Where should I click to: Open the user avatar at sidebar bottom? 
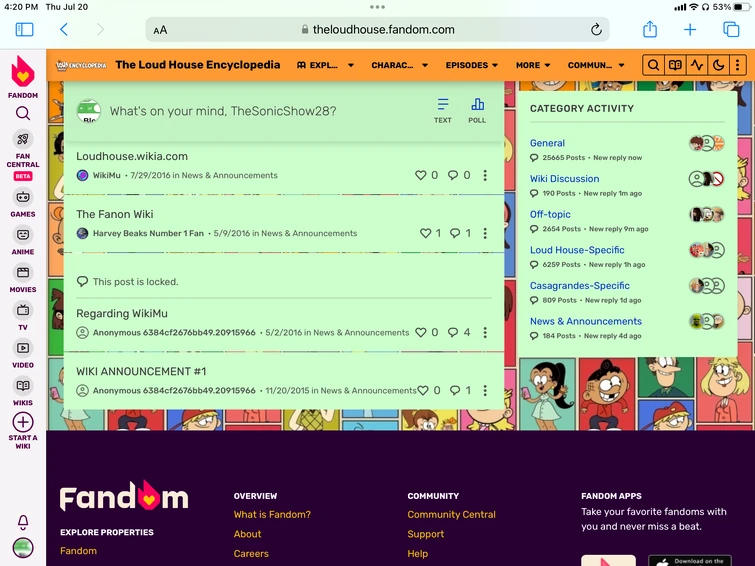pyautogui.click(x=23, y=548)
